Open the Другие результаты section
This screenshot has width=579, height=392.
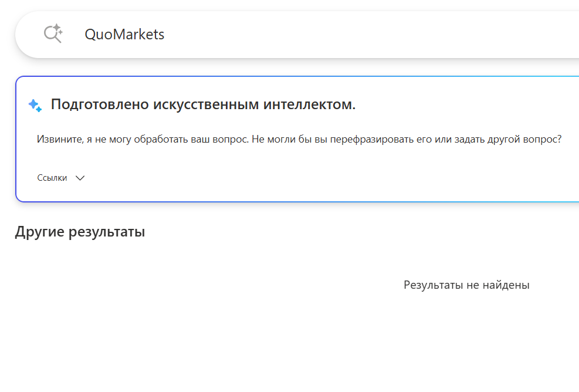click(x=79, y=231)
